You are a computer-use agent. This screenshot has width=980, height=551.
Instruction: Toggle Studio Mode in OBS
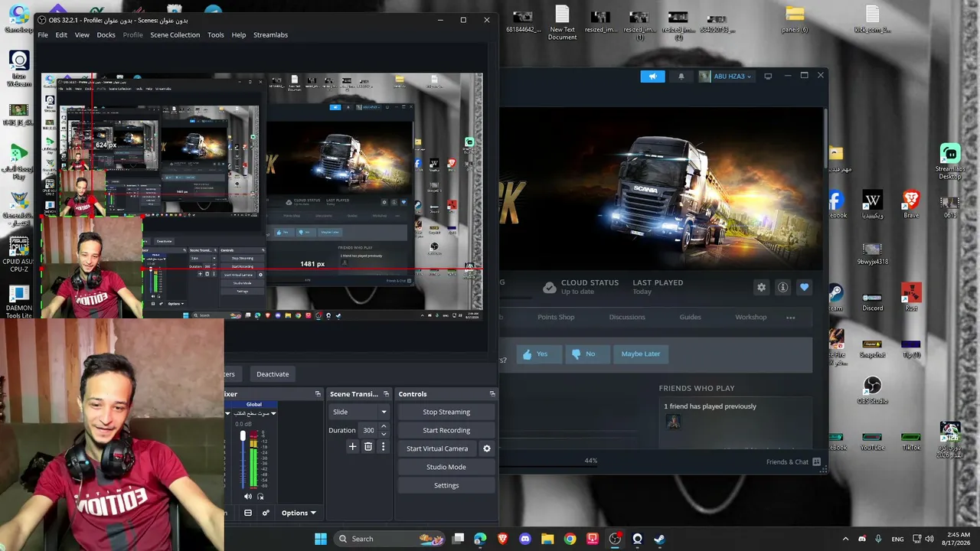pos(446,467)
